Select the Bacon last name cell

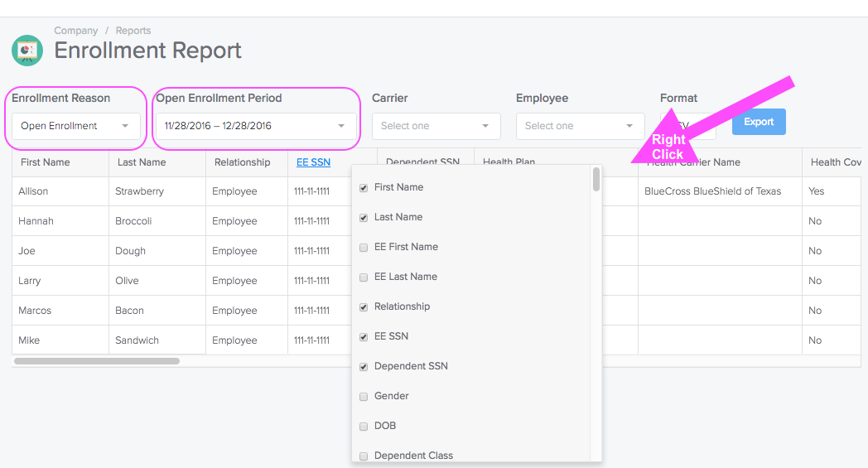tap(157, 311)
